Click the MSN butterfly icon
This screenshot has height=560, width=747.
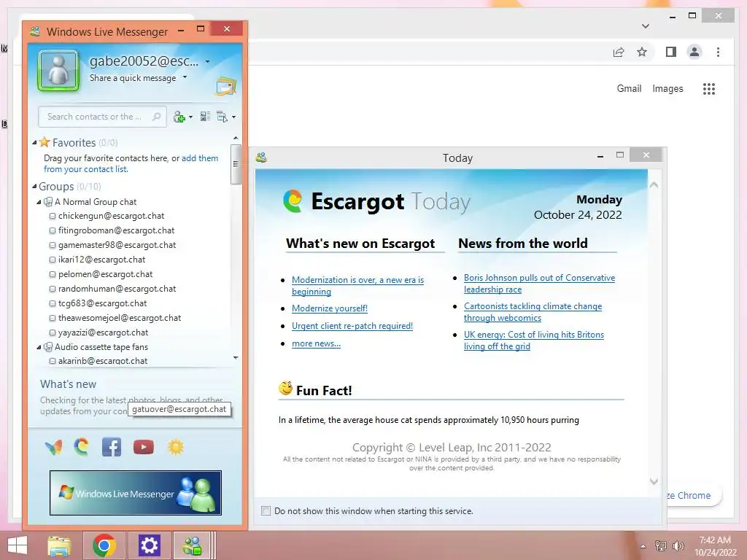click(x=54, y=447)
